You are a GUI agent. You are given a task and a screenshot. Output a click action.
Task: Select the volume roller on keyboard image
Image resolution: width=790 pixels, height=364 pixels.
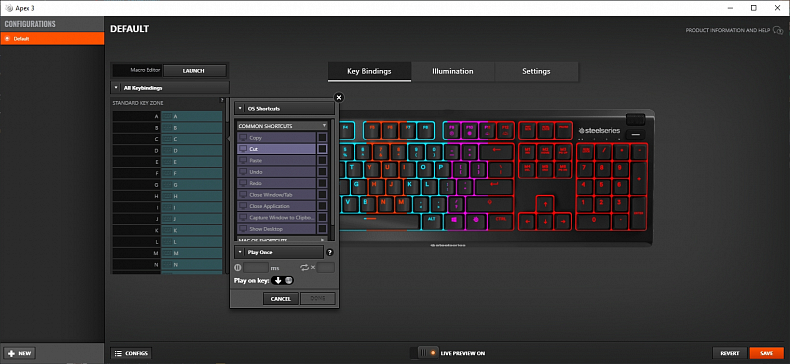636,120
